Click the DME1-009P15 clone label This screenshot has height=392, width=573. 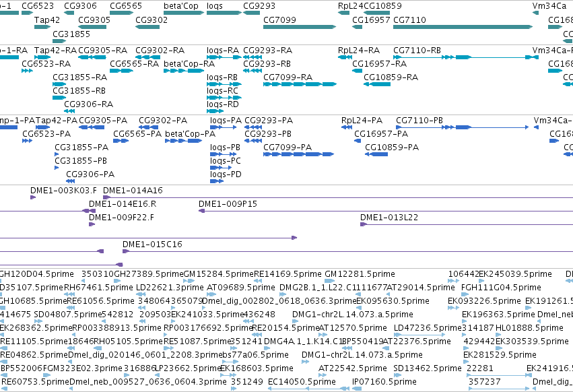point(228,204)
